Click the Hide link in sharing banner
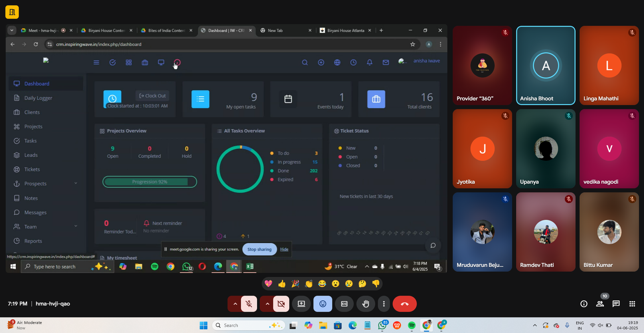644x333 pixels. click(x=284, y=249)
